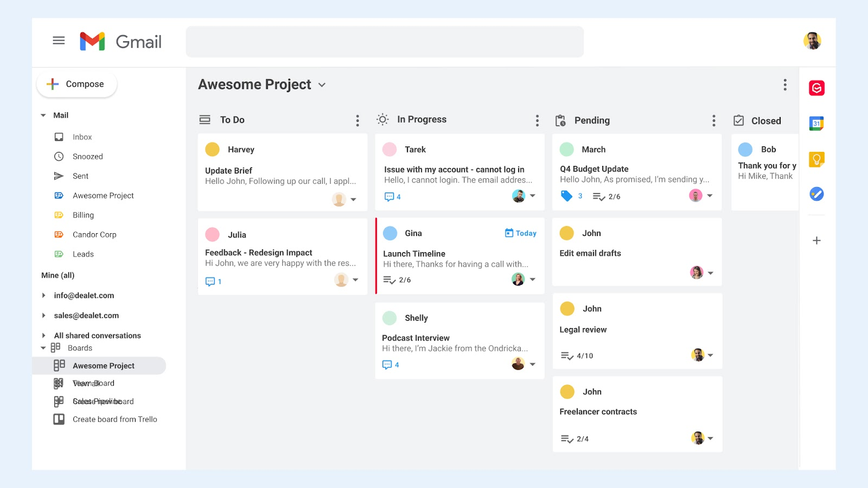
Task: Collapse the Boards section arrow
Action: [x=43, y=348]
